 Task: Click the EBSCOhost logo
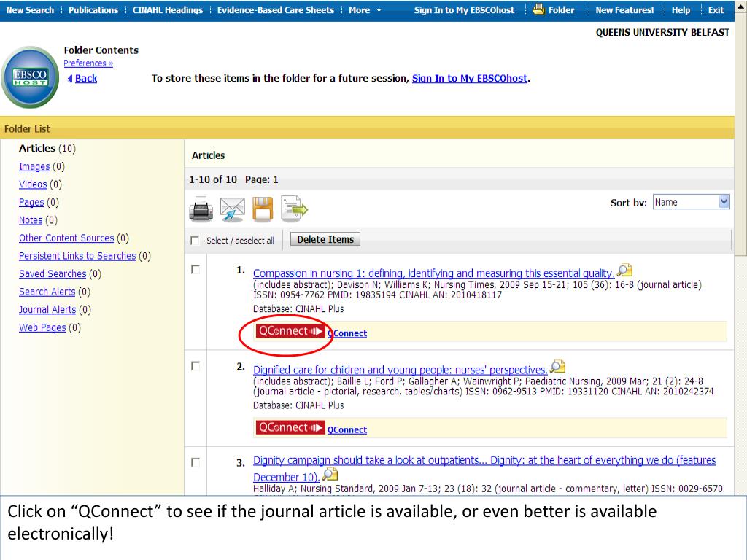click(30, 77)
